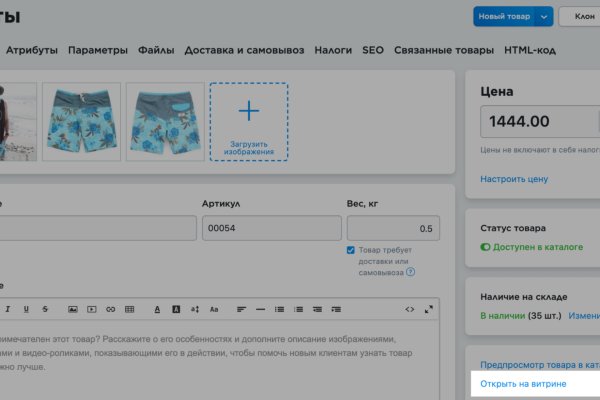
Task: Uncheck 'Товар требует доставки' checkbox
Action: pos(350,250)
